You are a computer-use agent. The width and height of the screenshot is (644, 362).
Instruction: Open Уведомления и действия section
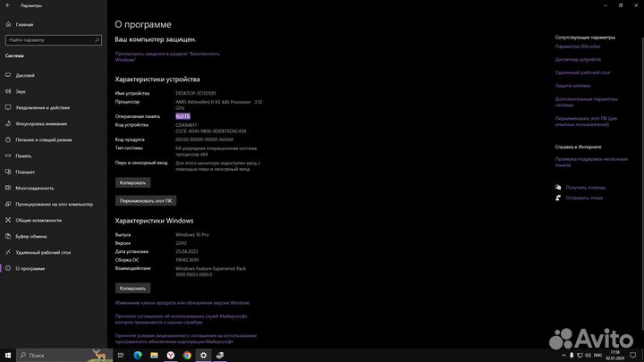pos(42,107)
